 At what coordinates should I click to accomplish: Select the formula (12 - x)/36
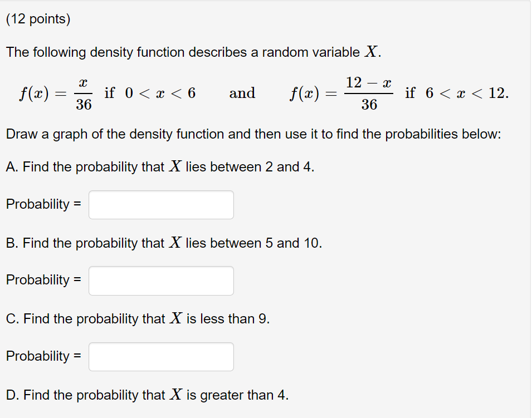click(x=369, y=93)
